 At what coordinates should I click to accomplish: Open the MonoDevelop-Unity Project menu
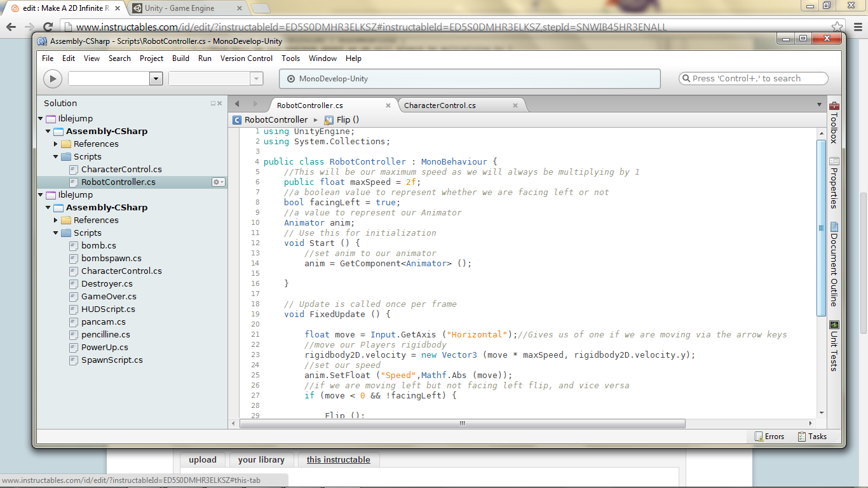[x=151, y=58]
